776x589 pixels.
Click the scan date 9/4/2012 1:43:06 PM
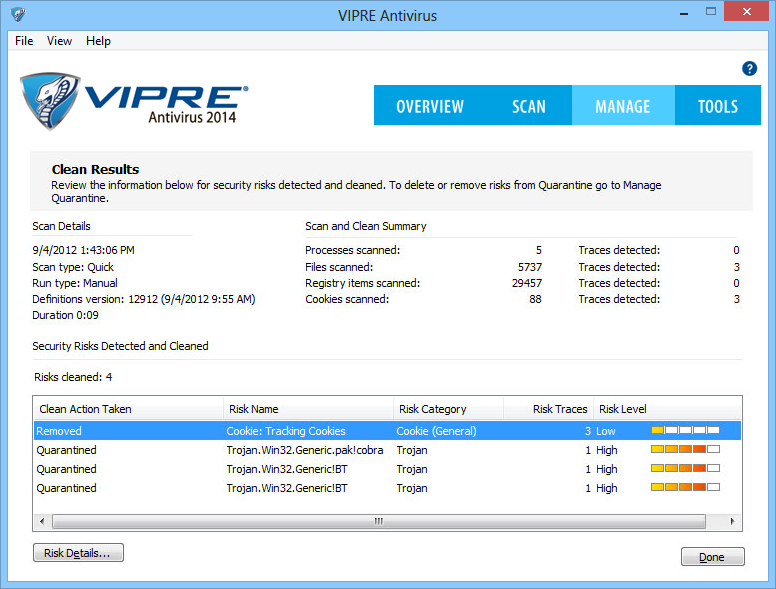tap(83, 250)
